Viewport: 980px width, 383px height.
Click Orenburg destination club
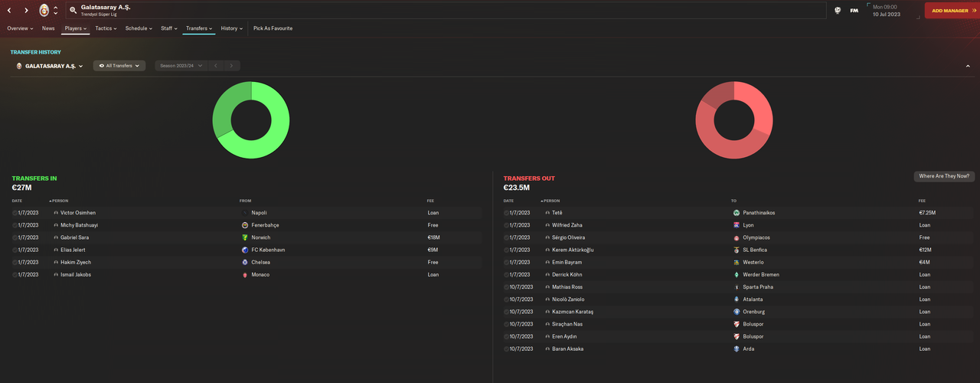tap(754, 312)
